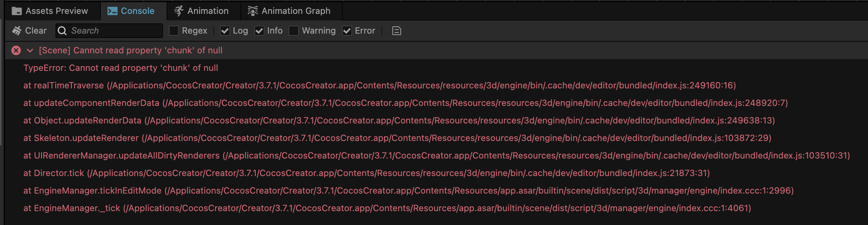The width and height of the screenshot is (868, 225).
Task: Switch to the Animation tab
Action: click(208, 11)
